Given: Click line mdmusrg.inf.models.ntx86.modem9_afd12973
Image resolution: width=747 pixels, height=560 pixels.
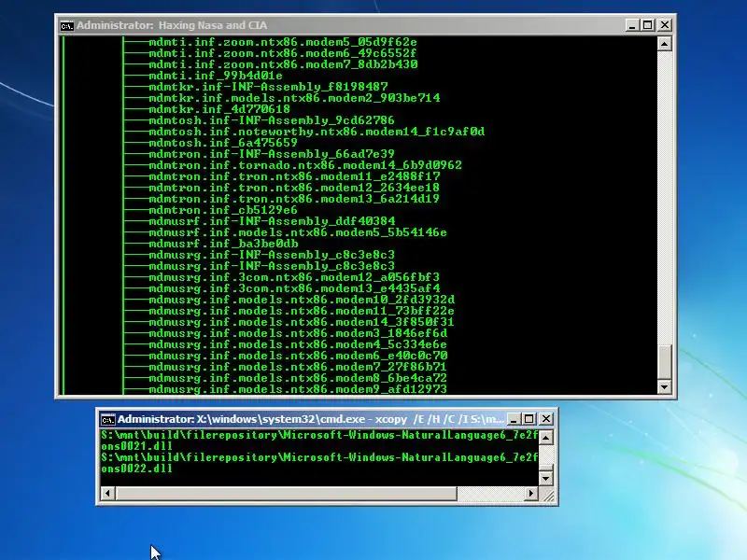Looking at the screenshot, I should [298, 389].
